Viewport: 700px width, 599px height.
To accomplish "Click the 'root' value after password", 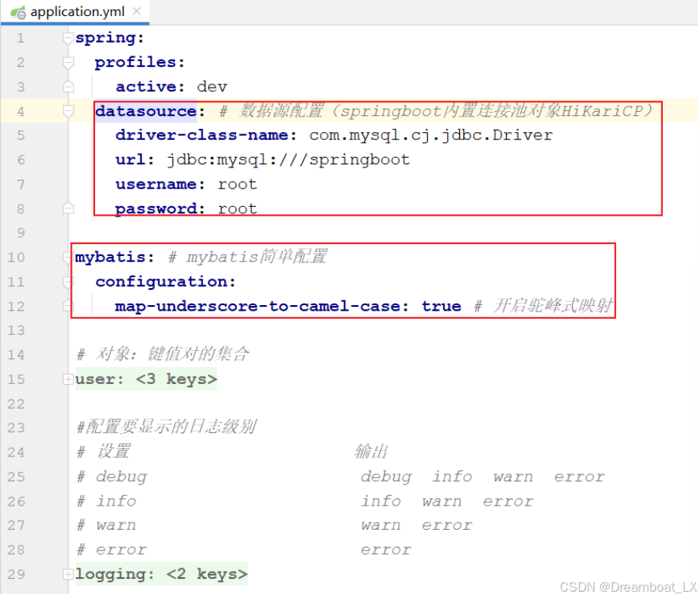I will tap(238, 209).
